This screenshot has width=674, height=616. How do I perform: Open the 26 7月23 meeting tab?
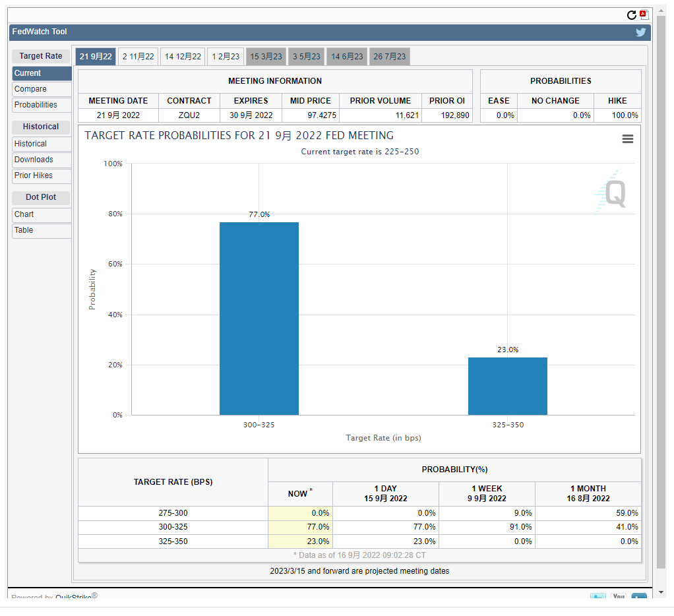click(389, 57)
